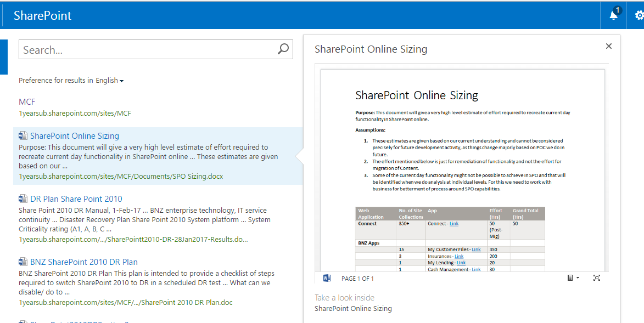This screenshot has width=644, height=323.
Task: Click 'Preference for results in' label
Action: tap(56, 81)
